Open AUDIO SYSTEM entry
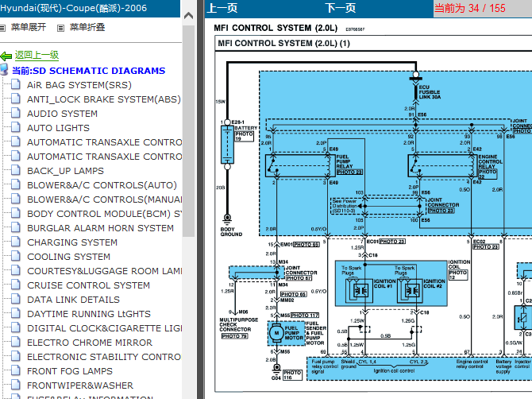 coord(63,114)
